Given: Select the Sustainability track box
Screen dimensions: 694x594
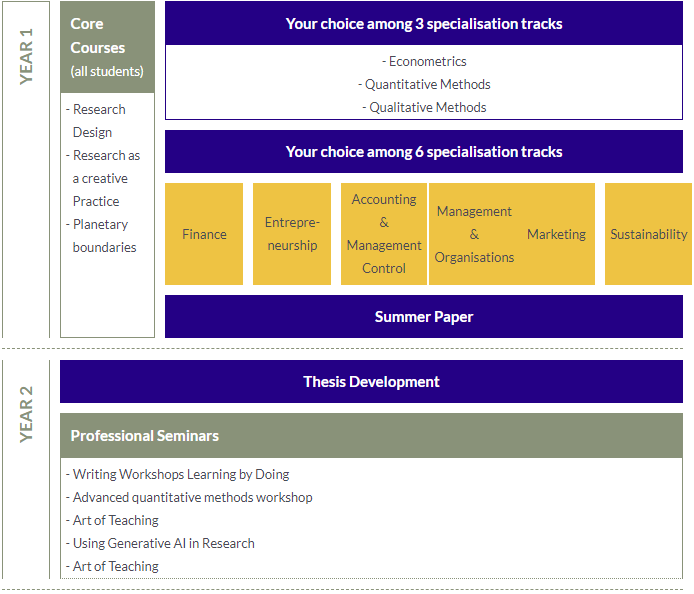Looking at the screenshot, I should point(648,234).
